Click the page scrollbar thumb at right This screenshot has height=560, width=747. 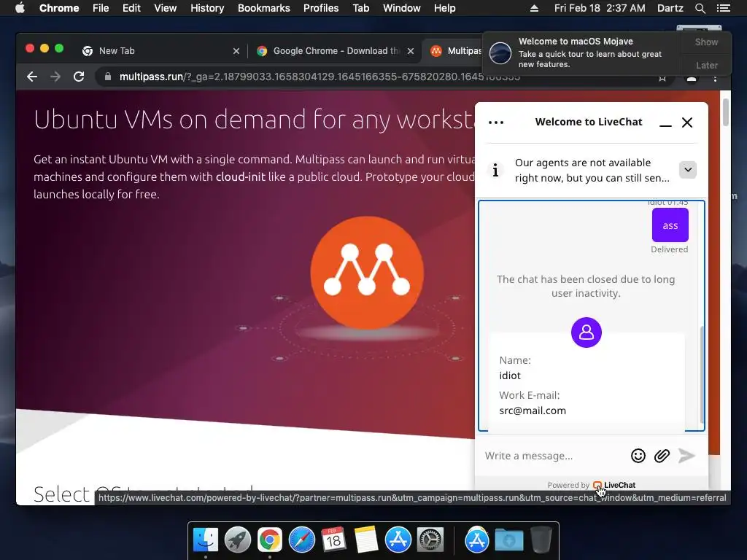click(x=726, y=112)
